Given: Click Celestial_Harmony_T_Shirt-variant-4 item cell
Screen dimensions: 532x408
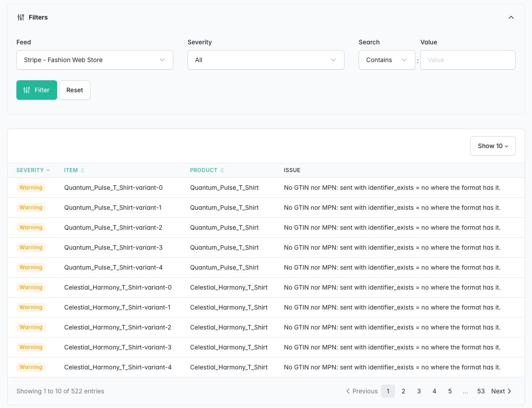Looking at the screenshot, I should 118,367.
